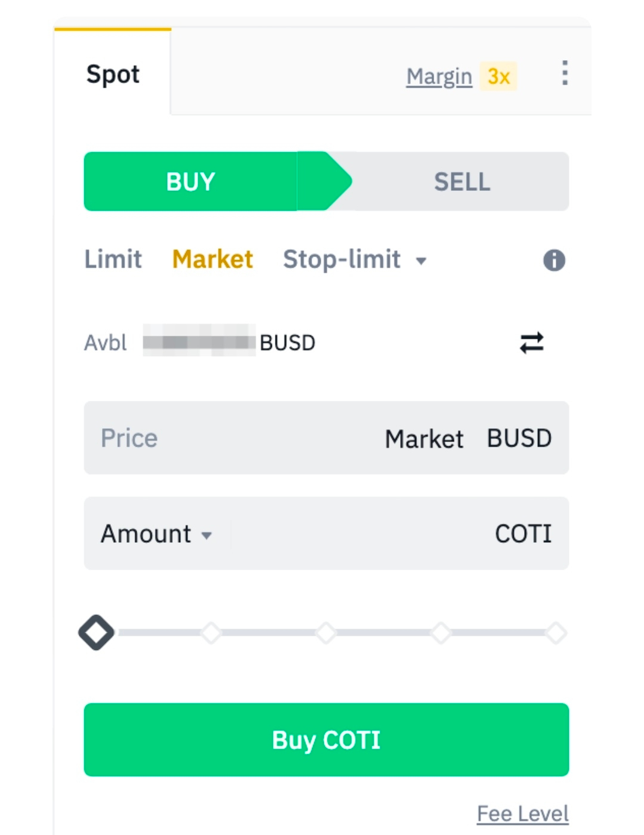Set the amount slider to 25%

click(211, 633)
